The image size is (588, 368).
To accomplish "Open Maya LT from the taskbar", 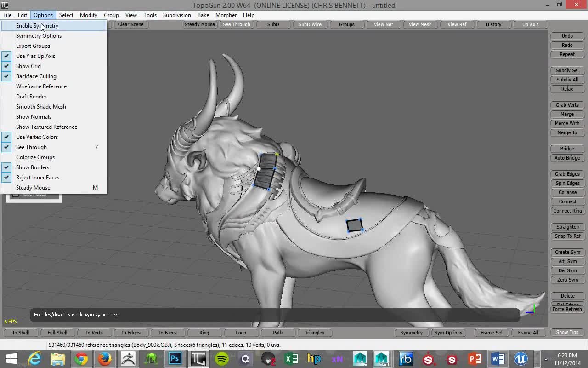I will (x=360, y=359).
